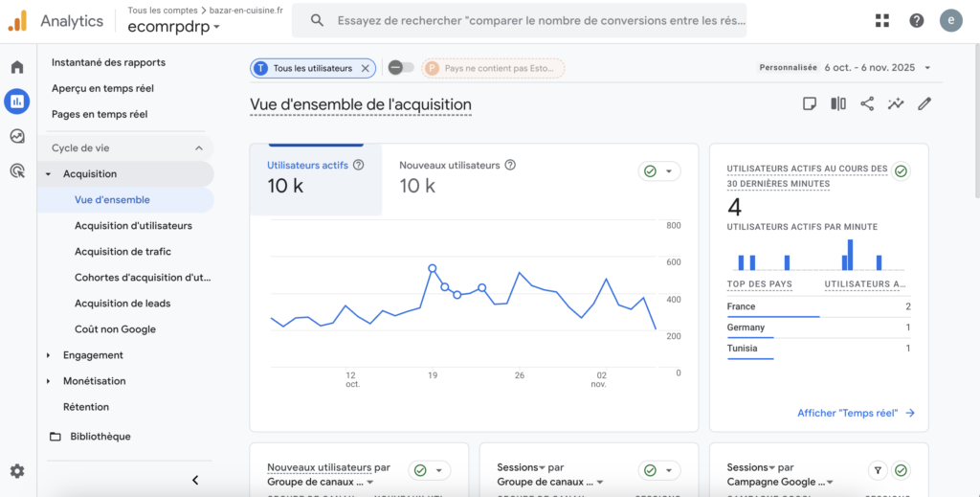The image size is (980, 497).
Task: Open the ecomrpdrp property selector
Action: [x=173, y=27]
